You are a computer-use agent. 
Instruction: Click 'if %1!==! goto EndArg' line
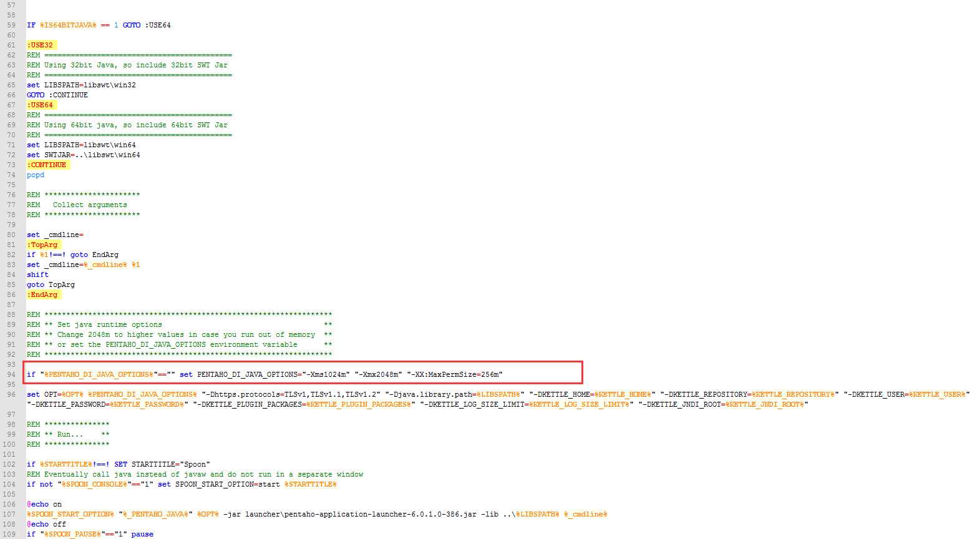[72, 255]
